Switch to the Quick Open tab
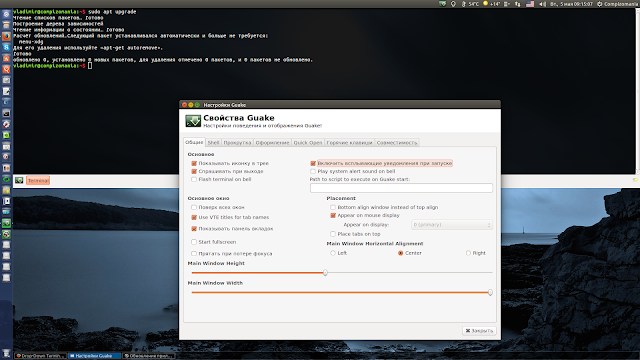The width and height of the screenshot is (640, 360). point(308,142)
